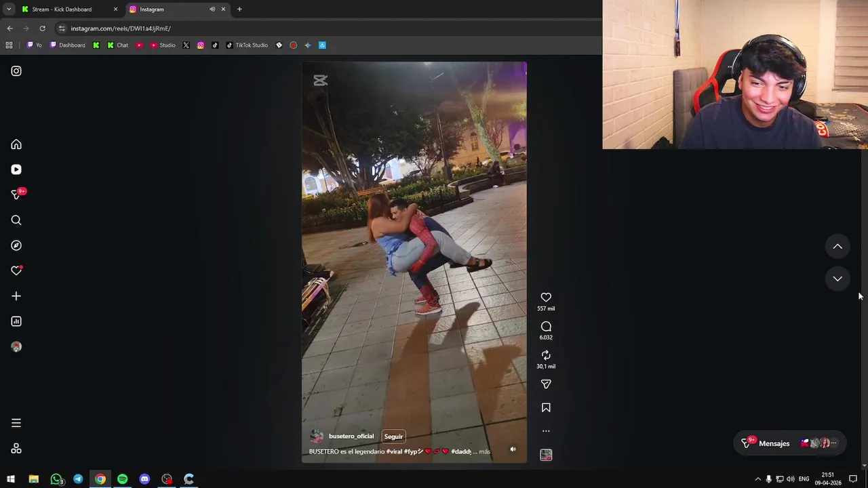
Task: Click the #viral hashtag in caption
Action: click(394, 451)
